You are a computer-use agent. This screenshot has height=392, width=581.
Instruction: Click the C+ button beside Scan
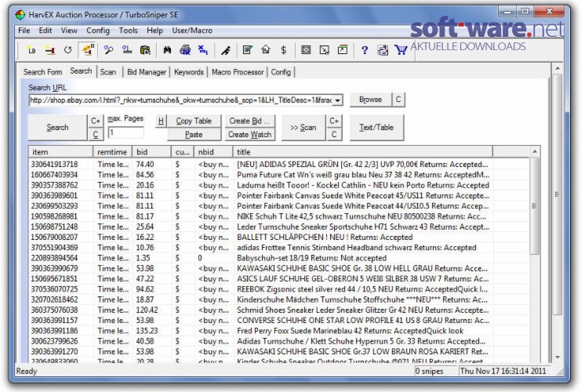[x=334, y=121]
